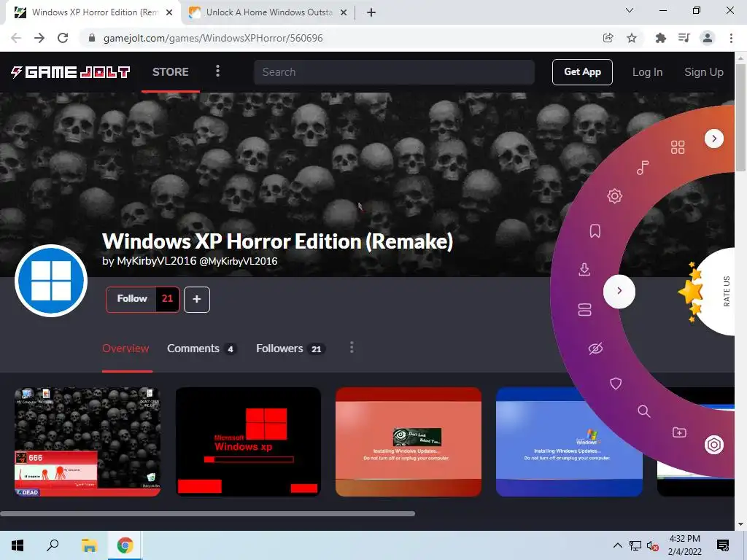Focus the Game Jolt search field
The width and height of the screenshot is (747, 560).
pos(394,72)
